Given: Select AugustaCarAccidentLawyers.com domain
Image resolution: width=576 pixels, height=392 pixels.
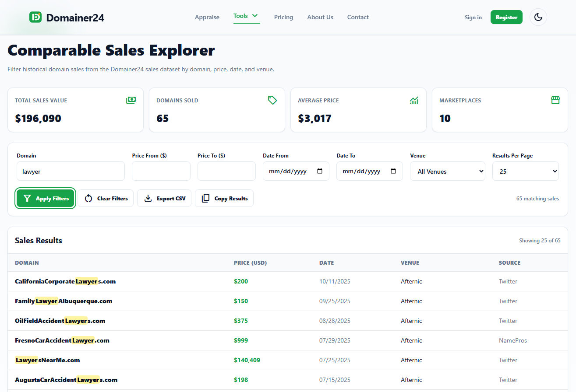Looking at the screenshot, I should (66, 380).
